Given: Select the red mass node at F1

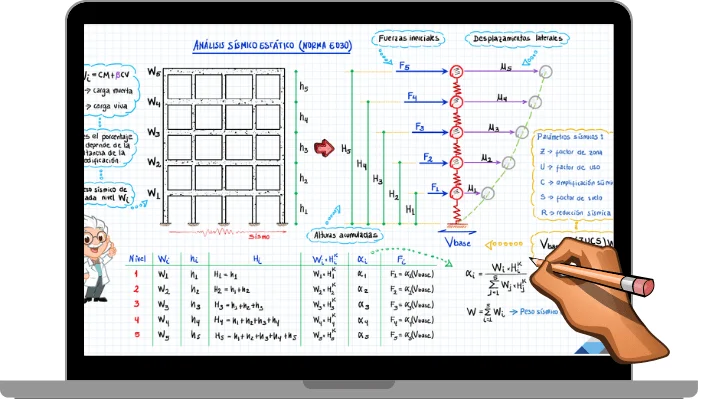Looking at the screenshot, I should coord(456,193).
